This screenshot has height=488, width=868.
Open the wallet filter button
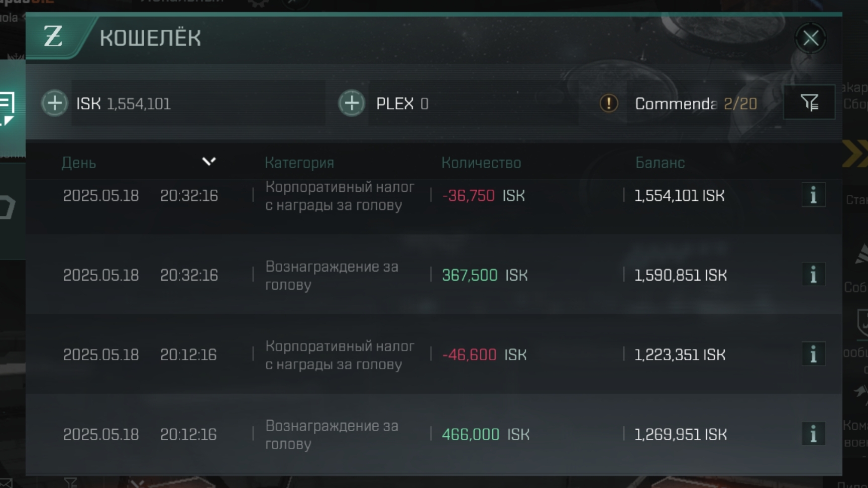tap(809, 102)
